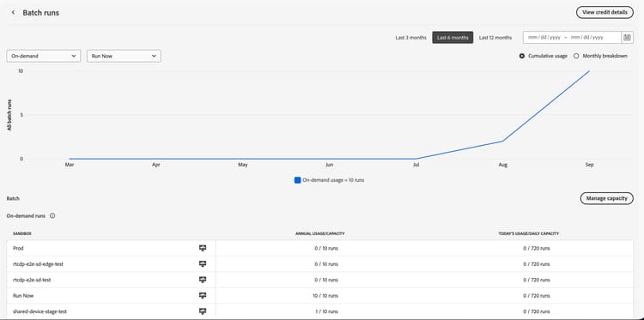
Task: Click the sandbox icon in the Prod row
Action: 202,248
